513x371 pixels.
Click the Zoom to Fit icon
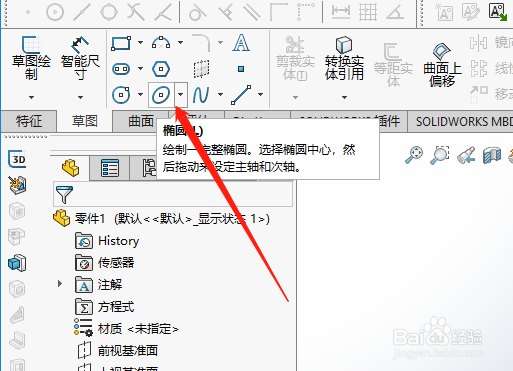point(414,155)
